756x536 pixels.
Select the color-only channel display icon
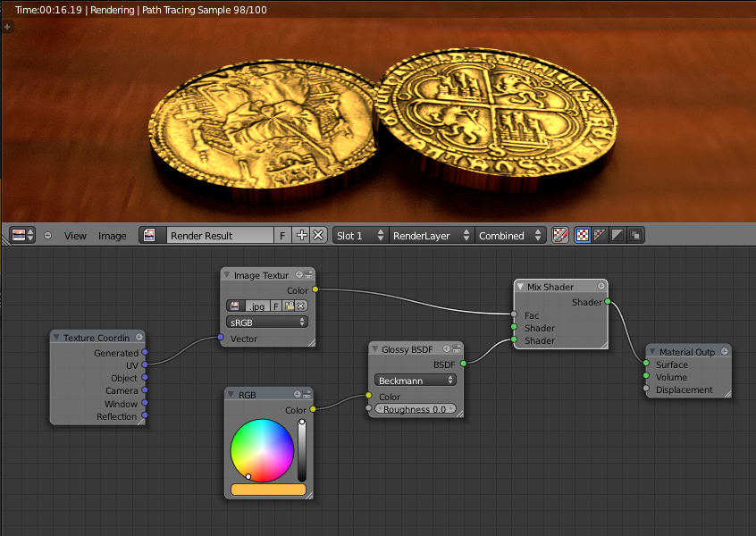click(x=601, y=235)
